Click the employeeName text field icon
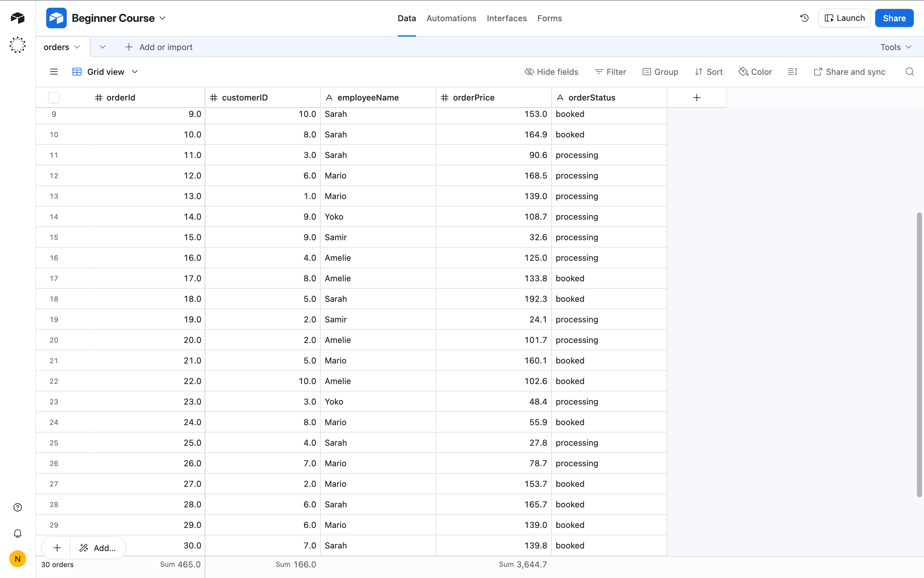924x578 pixels. tap(329, 98)
